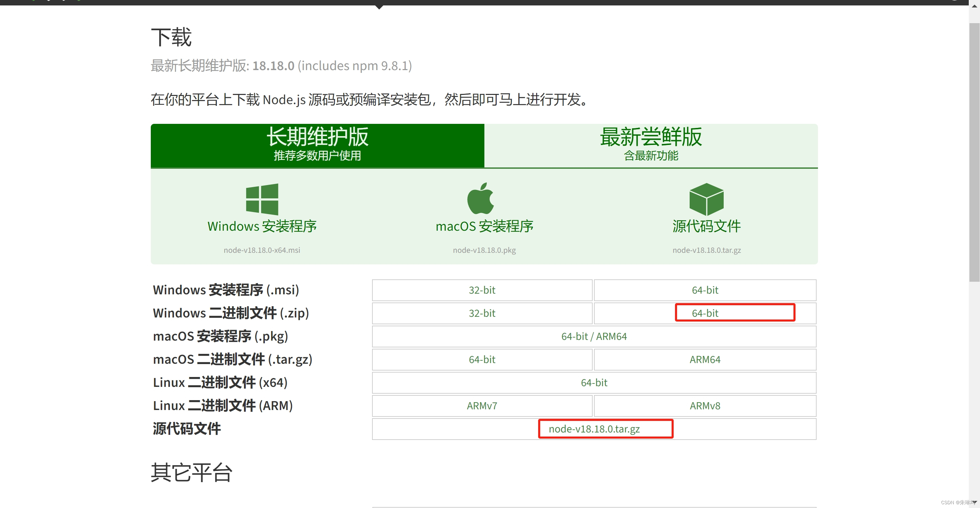Image resolution: width=980 pixels, height=508 pixels.
Task: Click the scrollbar up arrow
Action: (974, 6)
